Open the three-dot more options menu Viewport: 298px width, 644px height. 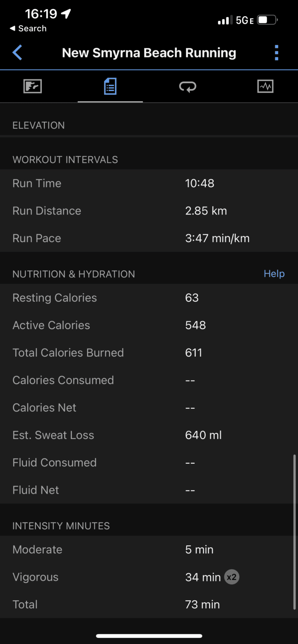pyautogui.click(x=276, y=53)
